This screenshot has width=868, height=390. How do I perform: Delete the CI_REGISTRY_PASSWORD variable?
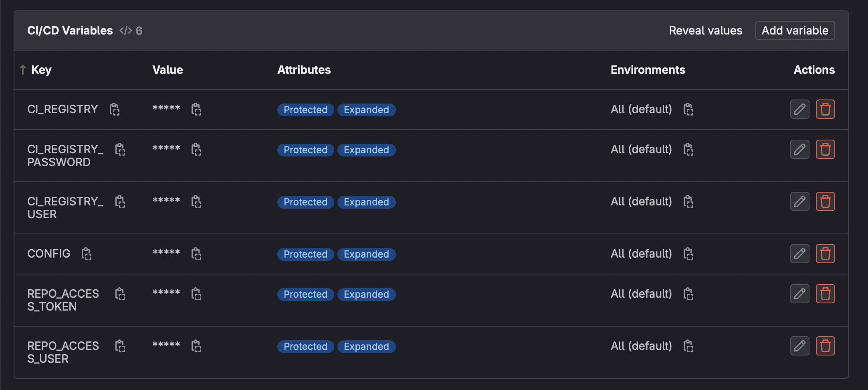point(825,149)
